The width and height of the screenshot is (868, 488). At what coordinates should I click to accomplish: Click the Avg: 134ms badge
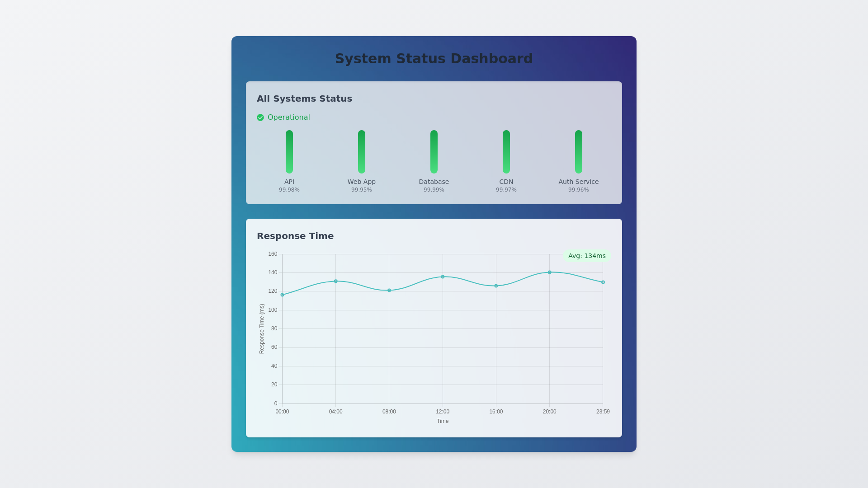point(587,256)
